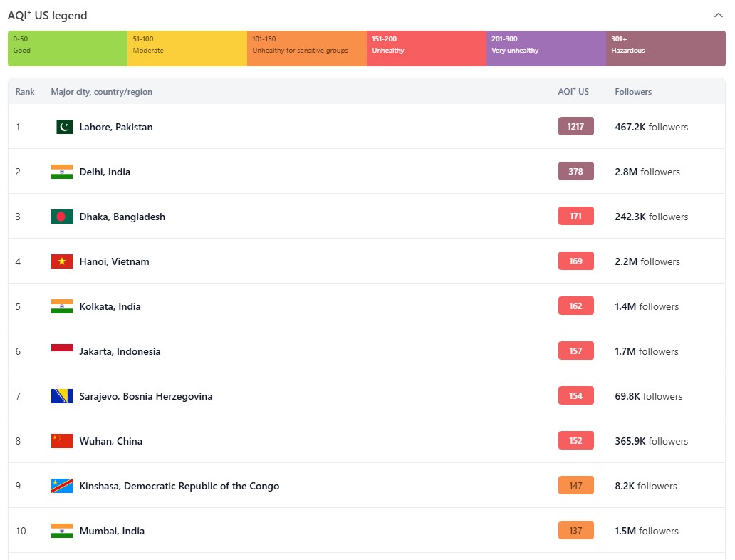Click the Rank column header
Screen dimensions: 735x560
pos(25,92)
